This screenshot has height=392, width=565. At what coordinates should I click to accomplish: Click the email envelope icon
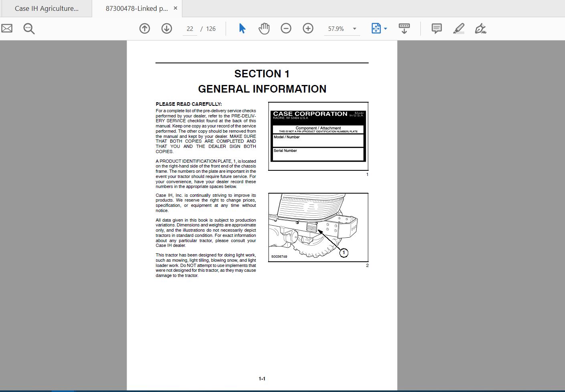click(x=7, y=28)
